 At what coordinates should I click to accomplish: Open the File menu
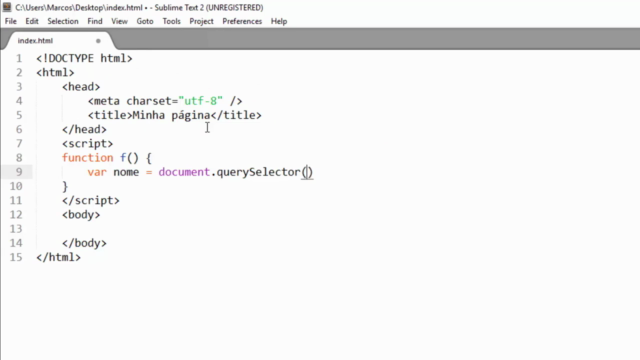(11, 21)
